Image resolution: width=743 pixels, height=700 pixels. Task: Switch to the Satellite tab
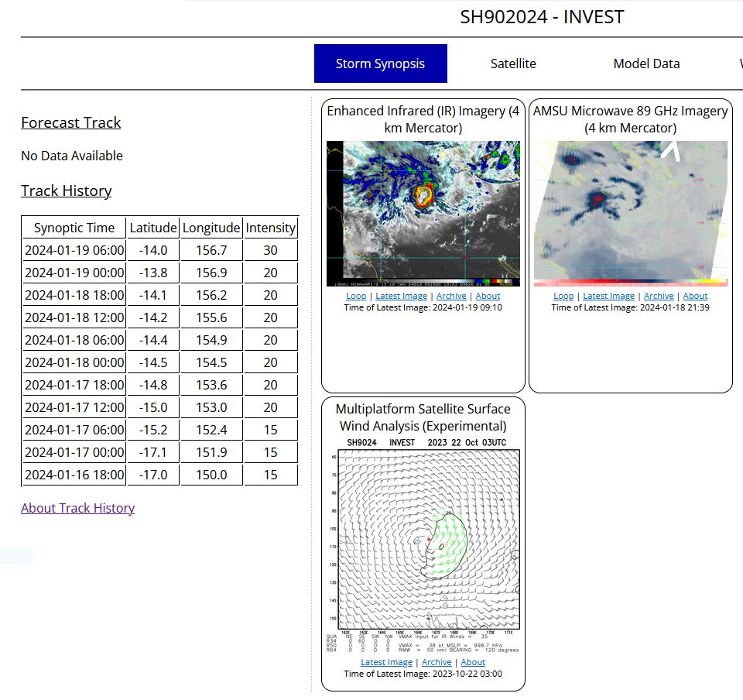click(x=513, y=63)
